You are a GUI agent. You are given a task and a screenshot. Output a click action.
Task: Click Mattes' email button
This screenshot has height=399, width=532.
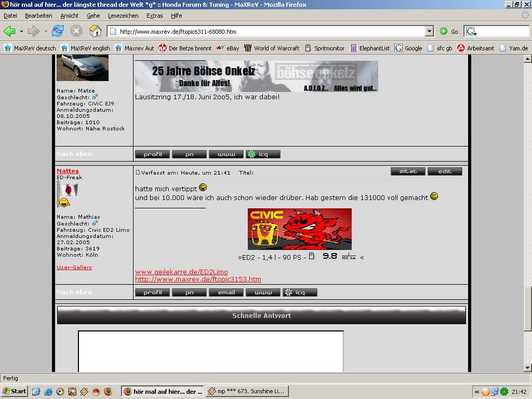[x=227, y=292]
